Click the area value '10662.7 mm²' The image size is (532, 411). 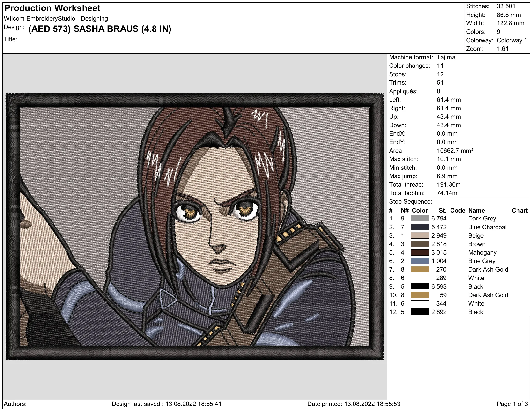[455, 151]
